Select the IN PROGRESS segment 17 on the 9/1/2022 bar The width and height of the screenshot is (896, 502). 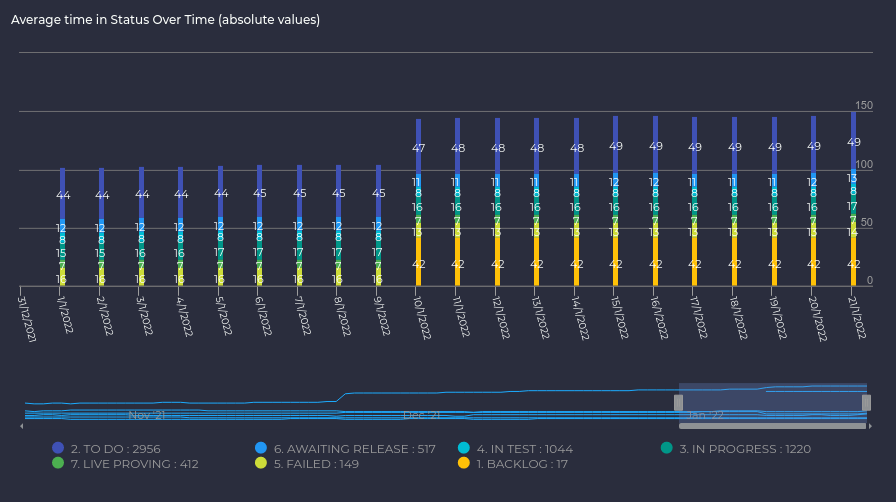pos(378,252)
